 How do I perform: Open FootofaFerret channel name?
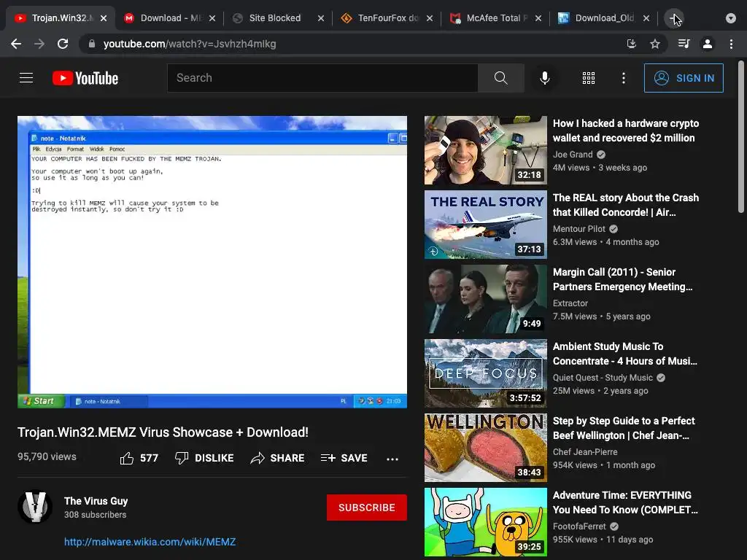tap(579, 526)
